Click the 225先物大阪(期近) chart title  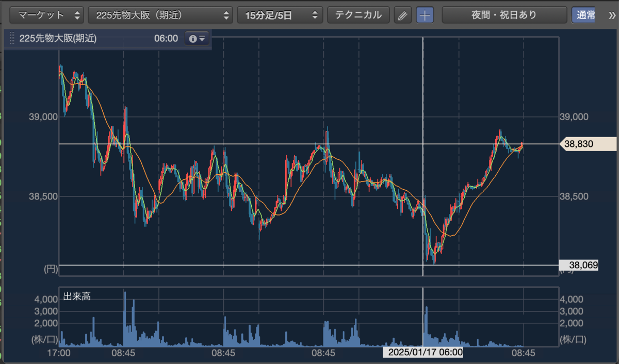[x=58, y=39]
